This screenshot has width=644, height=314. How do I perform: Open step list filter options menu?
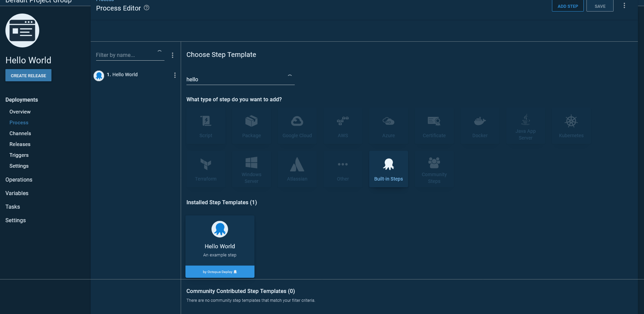click(173, 55)
